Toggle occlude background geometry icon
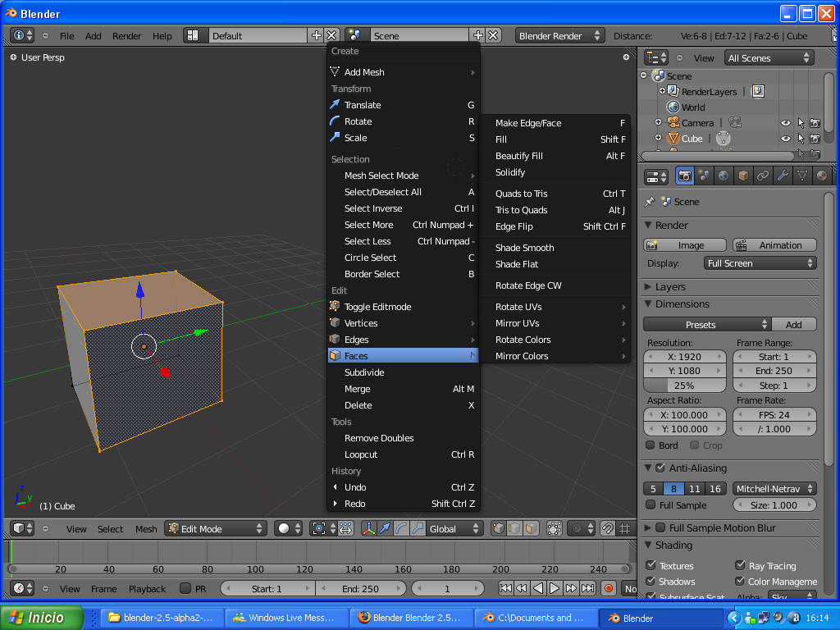Viewport: 840px width, 630px height. pos(555,529)
